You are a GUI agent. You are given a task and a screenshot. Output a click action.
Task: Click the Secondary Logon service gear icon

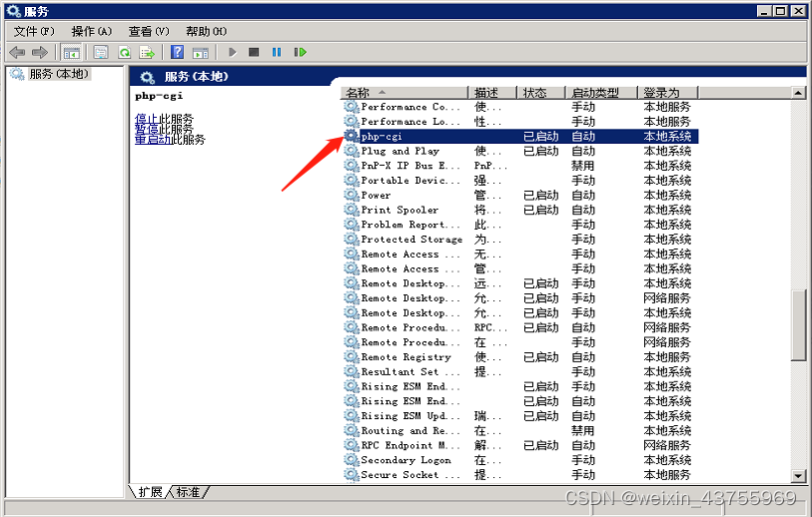point(352,460)
